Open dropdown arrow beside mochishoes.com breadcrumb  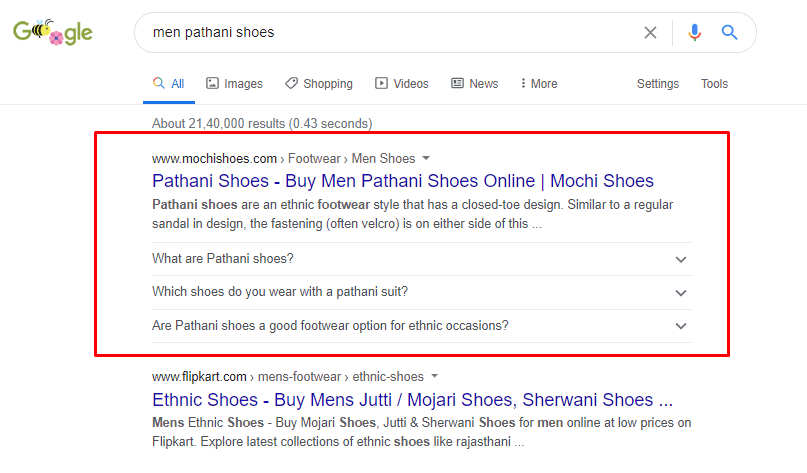point(426,159)
